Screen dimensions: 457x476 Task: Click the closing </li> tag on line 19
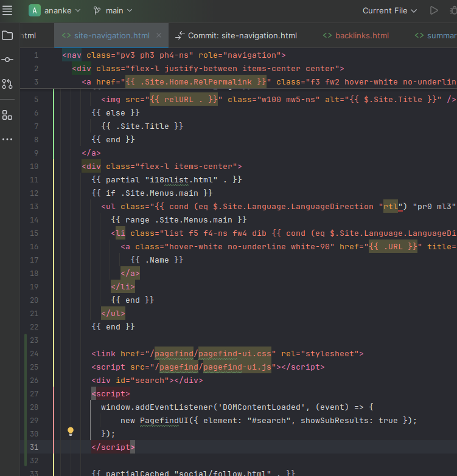[123, 286]
